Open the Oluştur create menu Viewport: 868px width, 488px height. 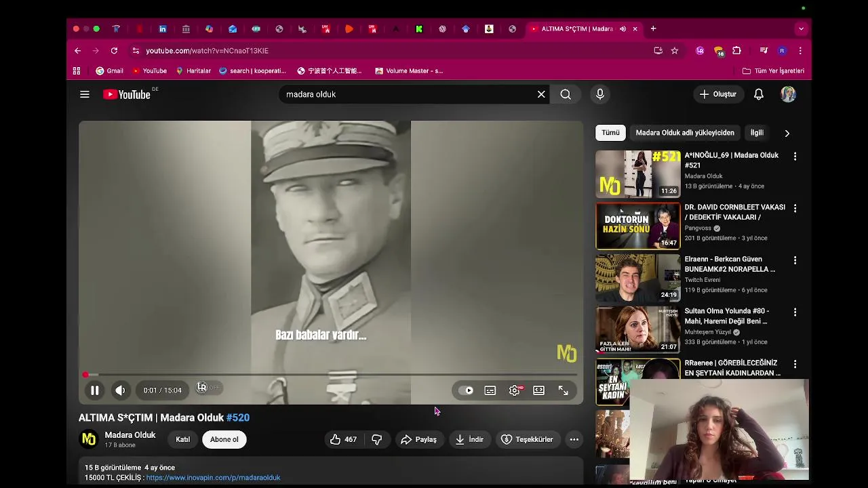point(718,94)
